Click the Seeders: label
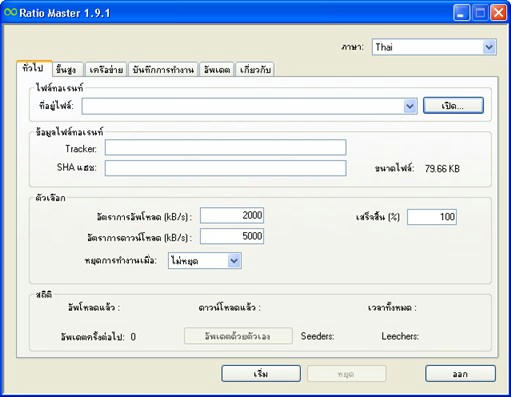The image size is (511, 397). (317, 336)
